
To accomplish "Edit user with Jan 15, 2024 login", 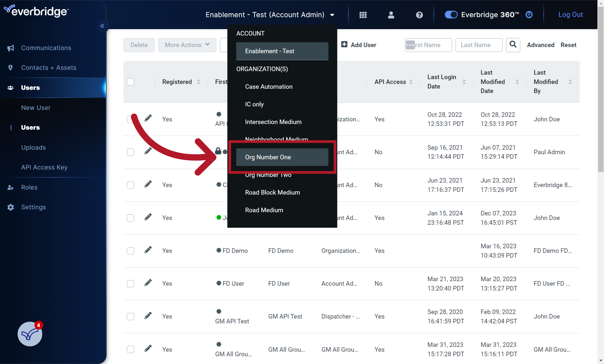I will pyautogui.click(x=148, y=217).
